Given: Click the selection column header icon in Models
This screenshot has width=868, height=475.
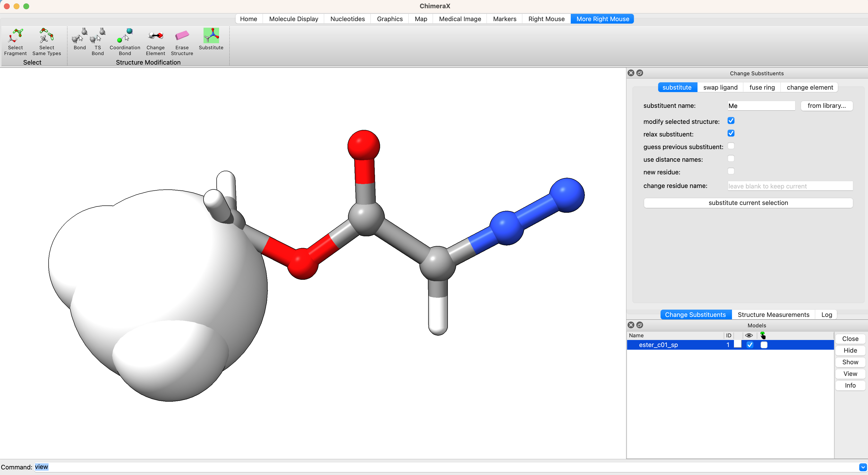Looking at the screenshot, I should tap(763, 336).
